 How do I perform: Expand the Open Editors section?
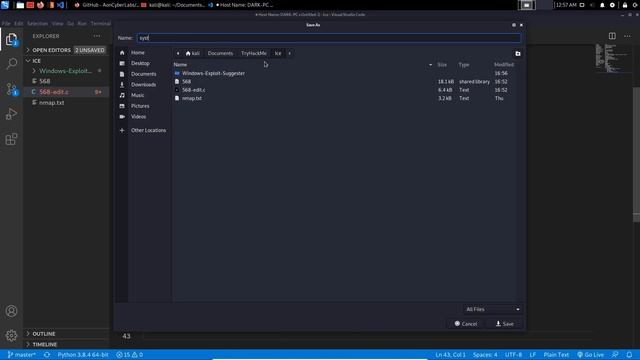(65, 50)
